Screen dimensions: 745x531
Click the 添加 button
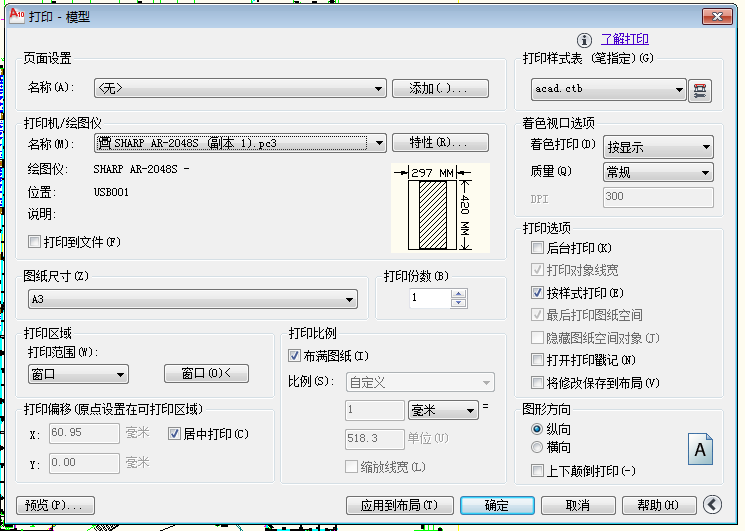click(440, 88)
